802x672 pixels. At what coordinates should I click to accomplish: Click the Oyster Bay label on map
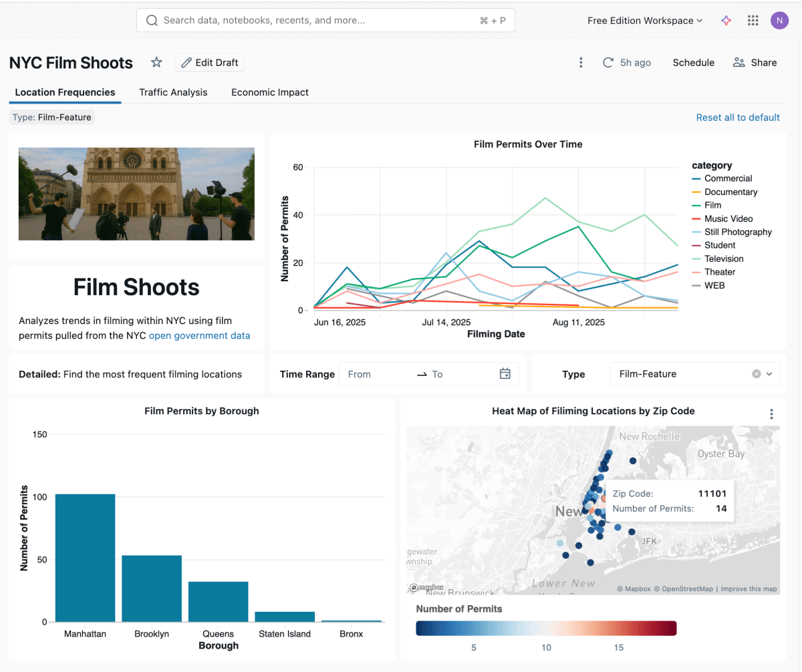coord(720,454)
